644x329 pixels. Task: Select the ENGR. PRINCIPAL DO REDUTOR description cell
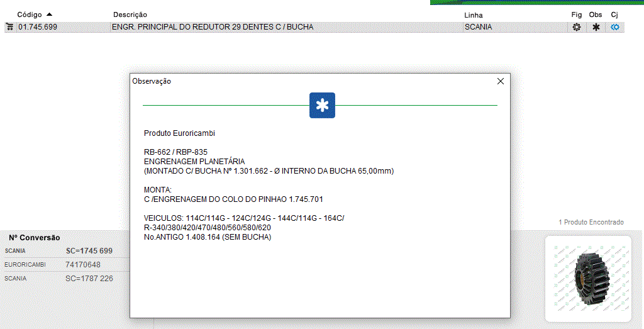[213, 27]
